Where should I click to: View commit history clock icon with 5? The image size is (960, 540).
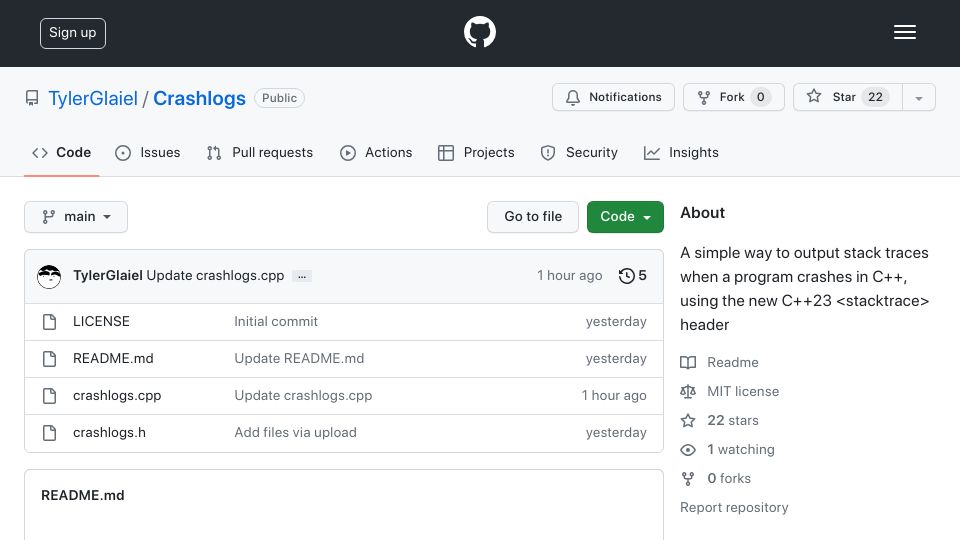[x=632, y=276]
